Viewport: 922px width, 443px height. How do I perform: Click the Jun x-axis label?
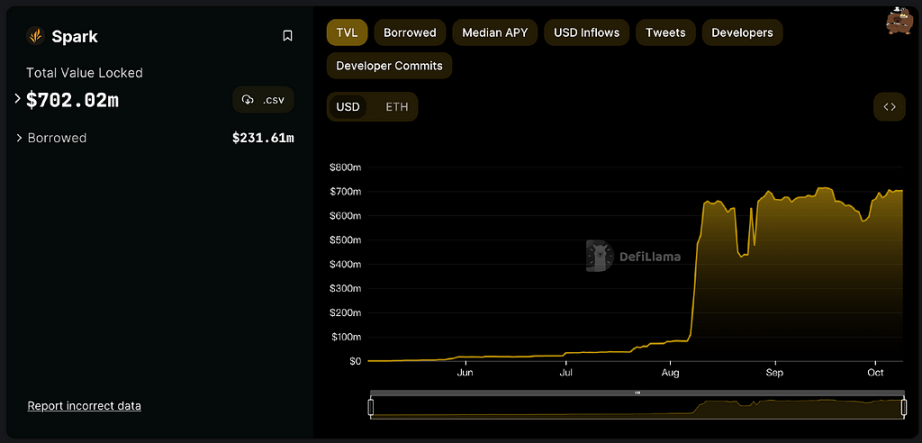pyautogui.click(x=465, y=372)
